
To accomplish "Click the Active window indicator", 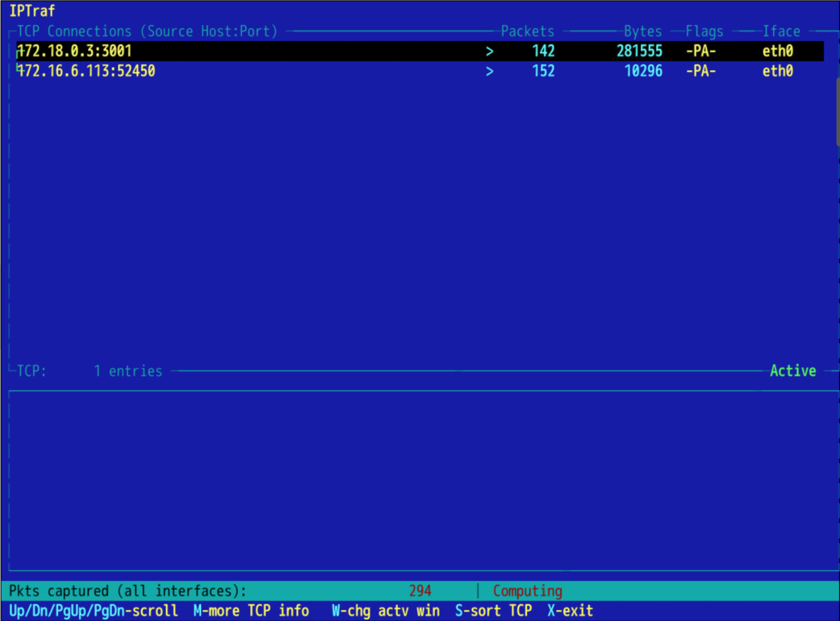I will tap(793, 371).
